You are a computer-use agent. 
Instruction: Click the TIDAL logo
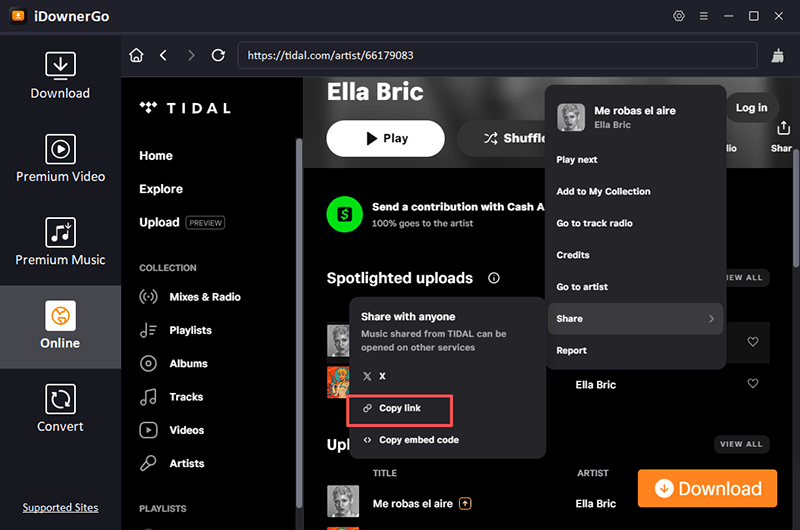pyautogui.click(x=185, y=108)
